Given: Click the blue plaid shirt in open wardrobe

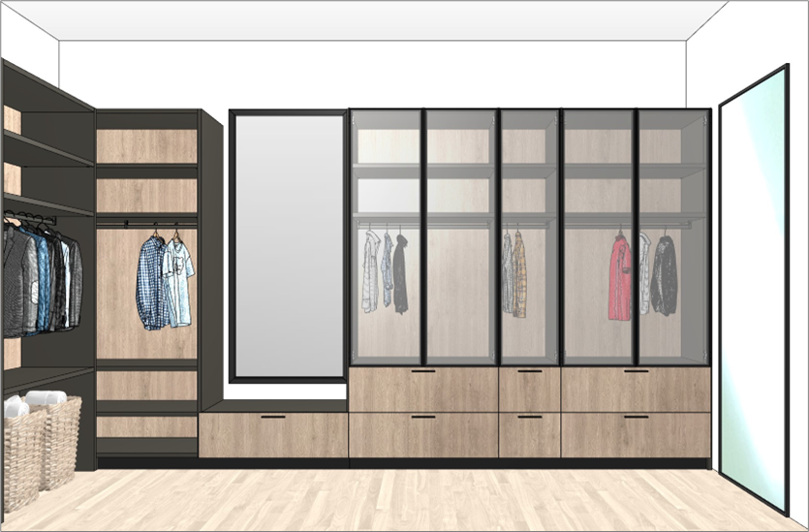Looking at the screenshot, I should 151,282.
